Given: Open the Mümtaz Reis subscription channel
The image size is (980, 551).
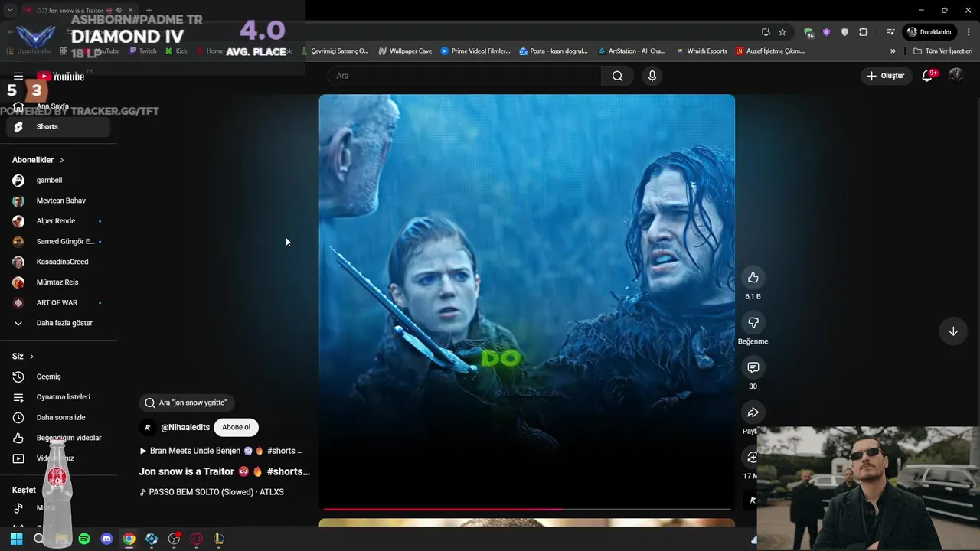Looking at the screenshot, I should [x=58, y=282].
